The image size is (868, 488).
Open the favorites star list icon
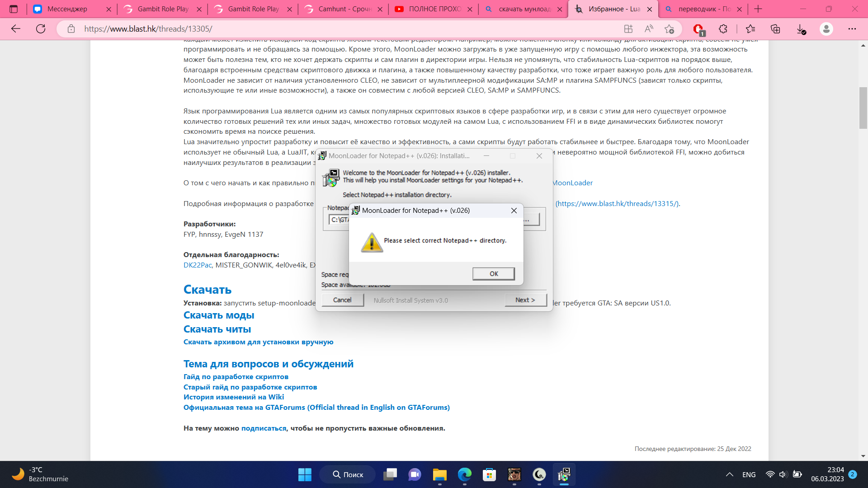pyautogui.click(x=750, y=29)
